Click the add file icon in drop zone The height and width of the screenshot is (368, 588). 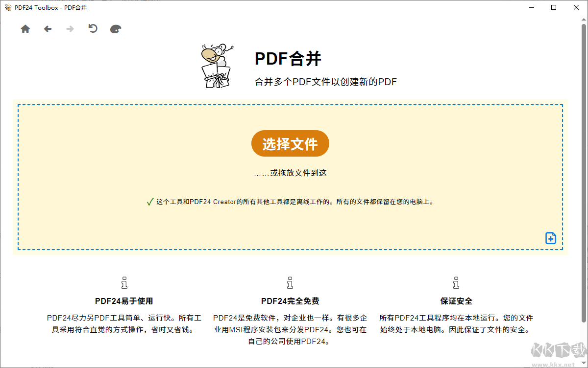pos(551,238)
